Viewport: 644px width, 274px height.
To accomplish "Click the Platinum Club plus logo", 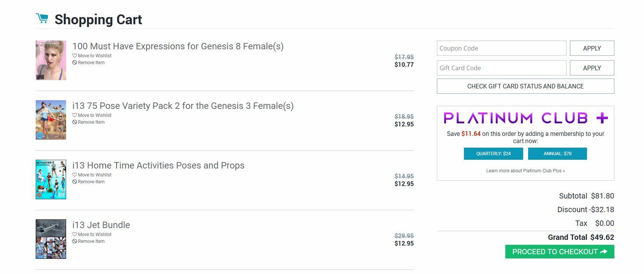I will pos(525,118).
